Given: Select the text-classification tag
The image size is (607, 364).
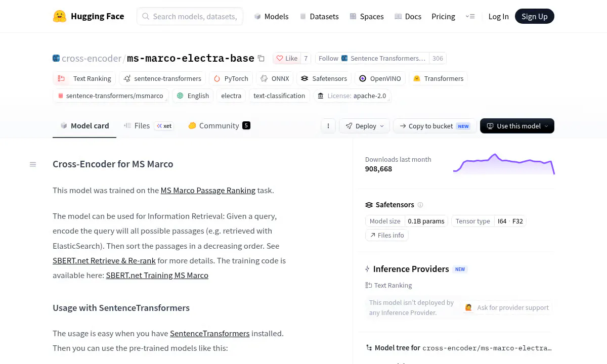Looking at the screenshot, I should tap(279, 96).
